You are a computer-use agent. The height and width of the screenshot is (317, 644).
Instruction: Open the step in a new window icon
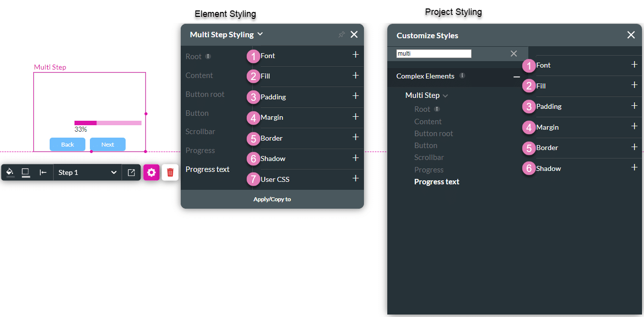(x=131, y=172)
